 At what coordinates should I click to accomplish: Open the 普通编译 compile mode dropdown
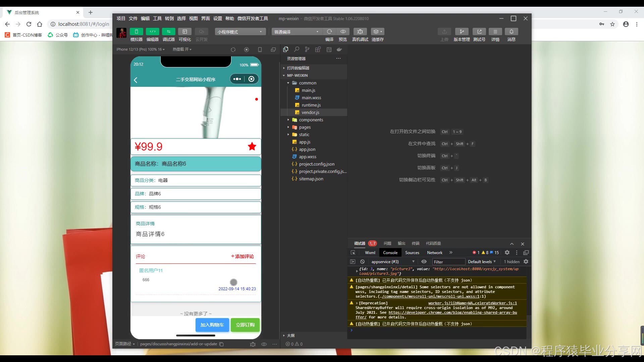pyautogui.click(x=297, y=32)
